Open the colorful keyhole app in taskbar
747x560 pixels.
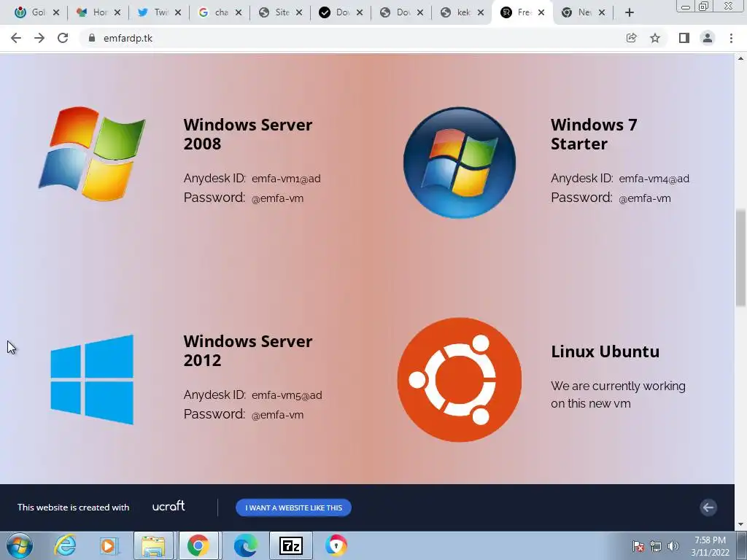point(336,545)
